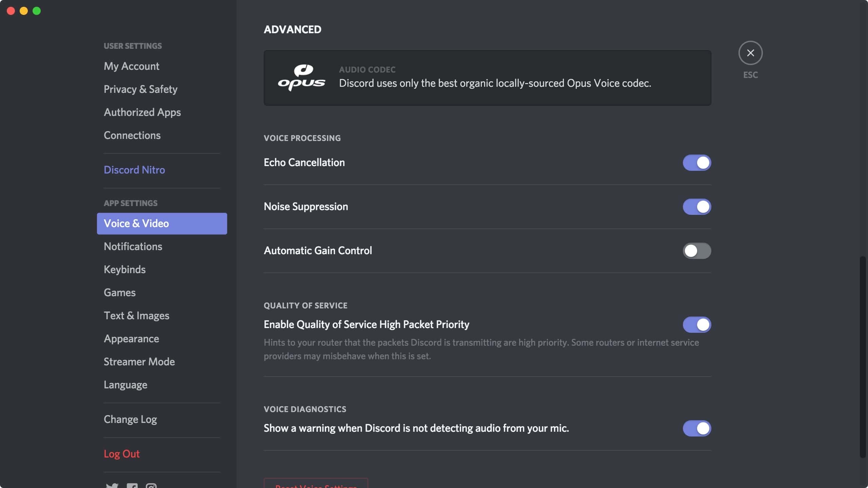Select Discord Nitro section
Image resolution: width=868 pixels, height=488 pixels.
click(134, 169)
